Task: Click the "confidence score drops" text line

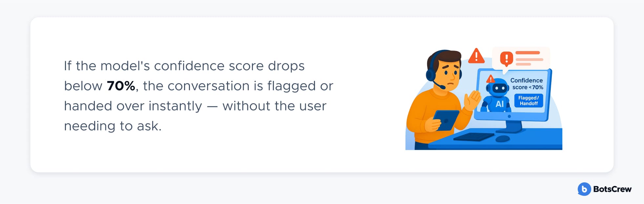Action: pyautogui.click(x=229, y=66)
